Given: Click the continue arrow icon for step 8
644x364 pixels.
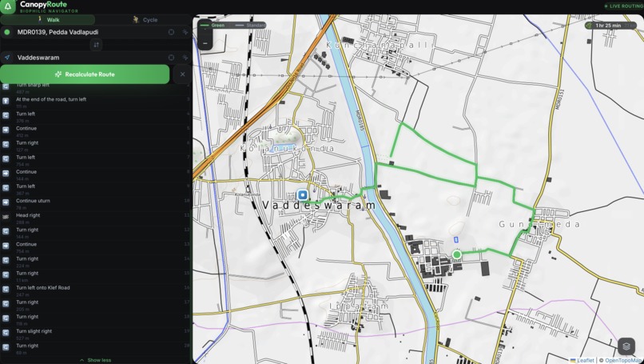Looking at the screenshot, I should [x=6, y=174].
